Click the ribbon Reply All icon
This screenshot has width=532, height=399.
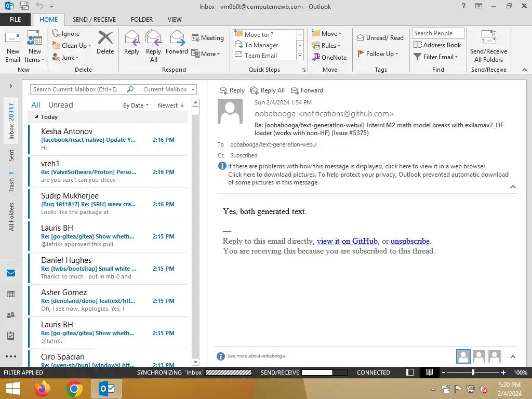[x=153, y=47]
